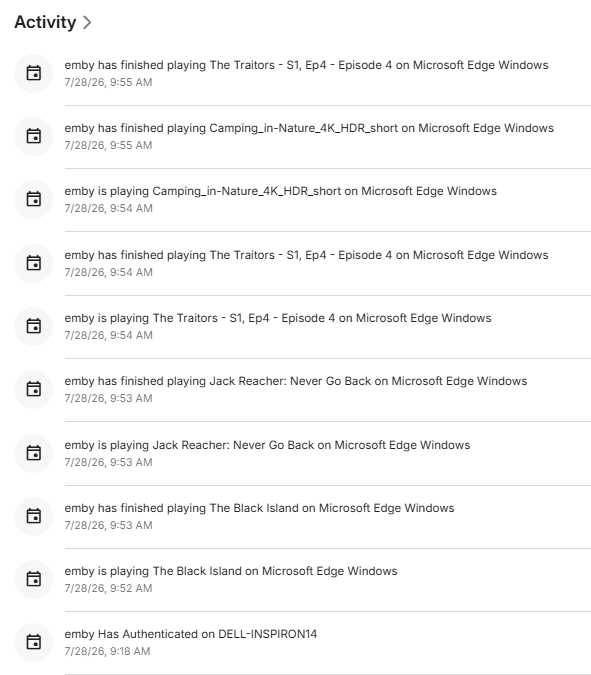Select 'finished playing The Black Island' entry

point(303,516)
